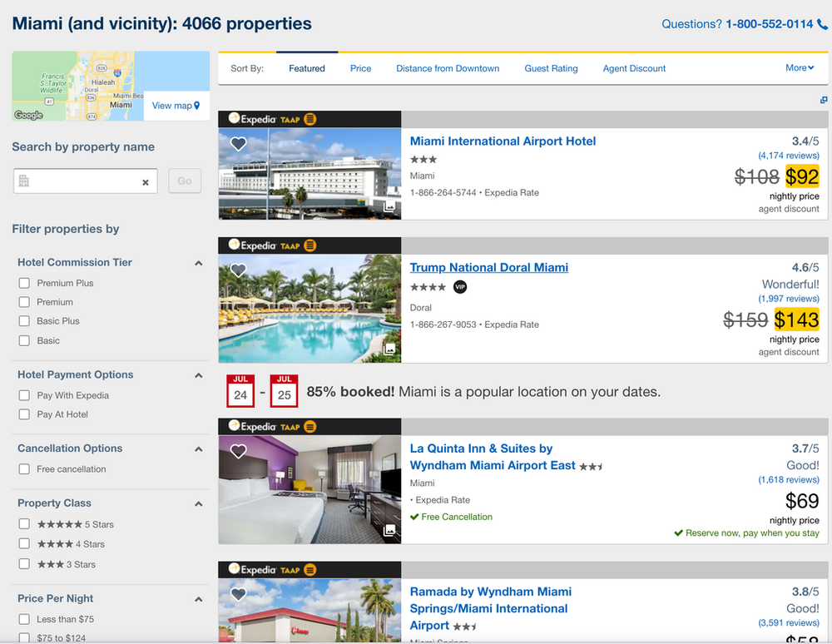This screenshot has width=832, height=644.
Task: Click the green checkmark Free Cancellation icon
Action: pyautogui.click(x=414, y=517)
